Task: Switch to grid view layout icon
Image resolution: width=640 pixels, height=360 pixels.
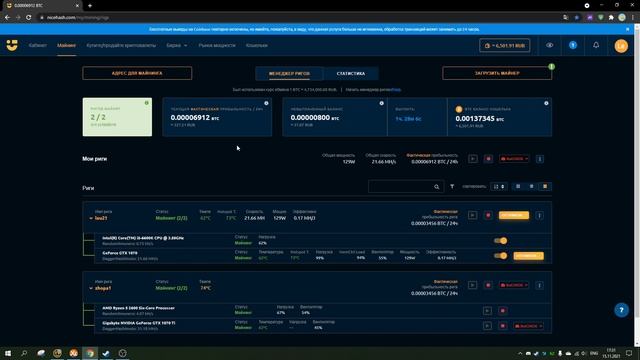Action: click(x=518, y=187)
